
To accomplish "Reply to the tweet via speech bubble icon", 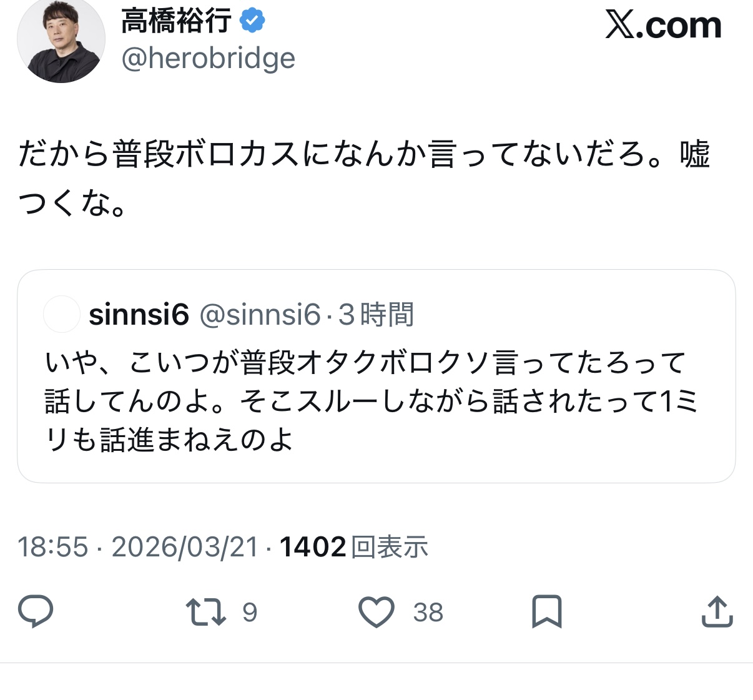I will (36, 611).
